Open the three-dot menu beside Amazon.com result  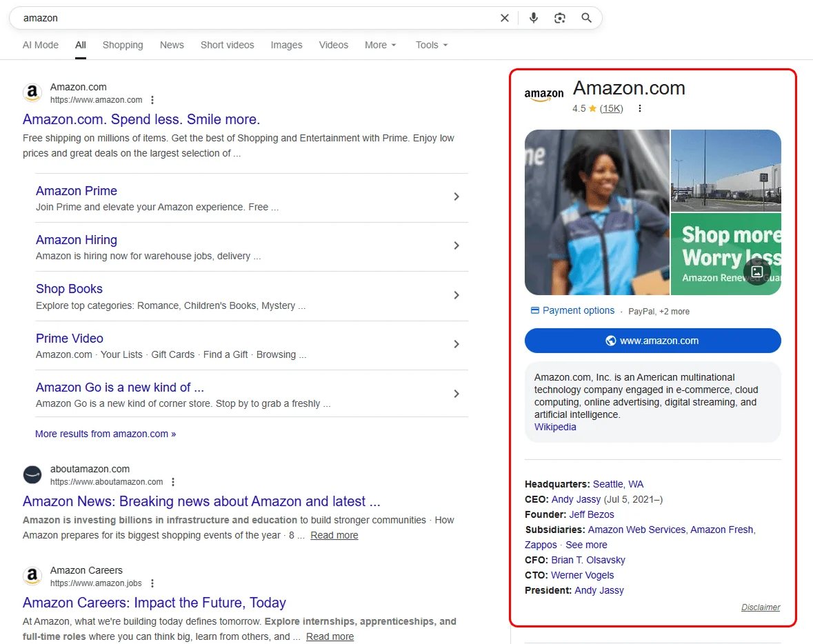click(151, 99)
